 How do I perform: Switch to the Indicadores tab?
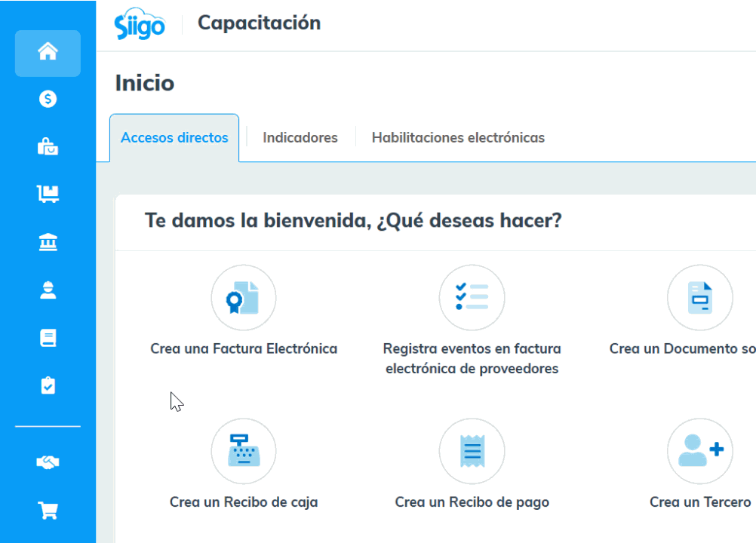[300, 138]
